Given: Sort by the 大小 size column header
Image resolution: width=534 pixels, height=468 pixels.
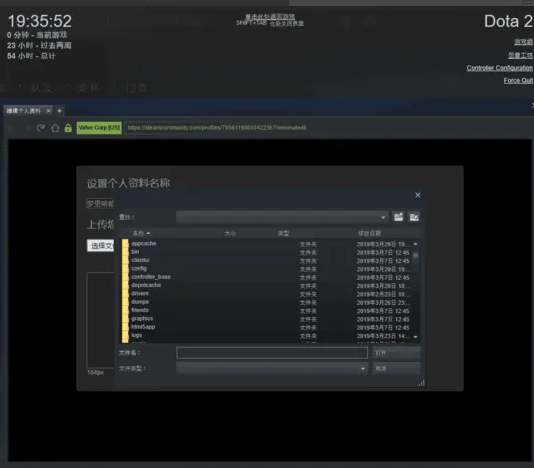Looking at the screenshot, I should click(x=230, y=233).
